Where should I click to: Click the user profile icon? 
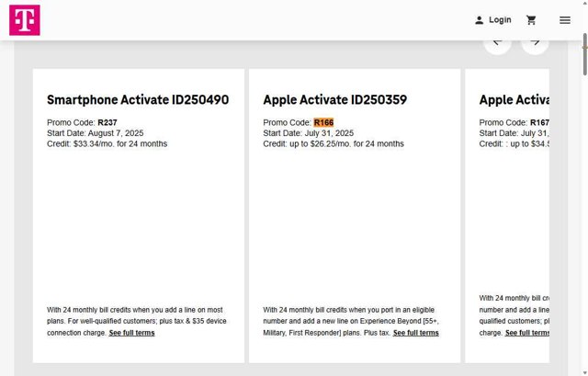(x=479, y=20)
